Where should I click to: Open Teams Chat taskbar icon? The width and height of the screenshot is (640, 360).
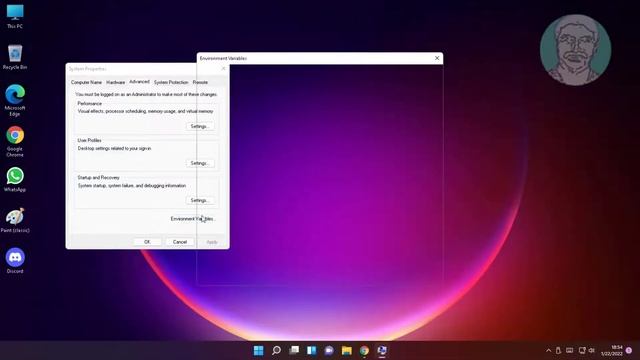pyautogui.click(x=329, y=351)
